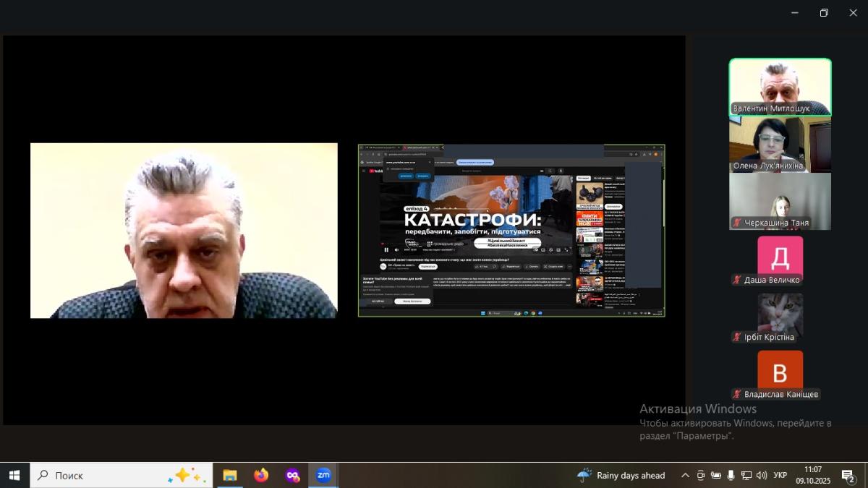868x488 pixels.
Task: Open Zoom from the taskbar
Action: coord(323,475)
